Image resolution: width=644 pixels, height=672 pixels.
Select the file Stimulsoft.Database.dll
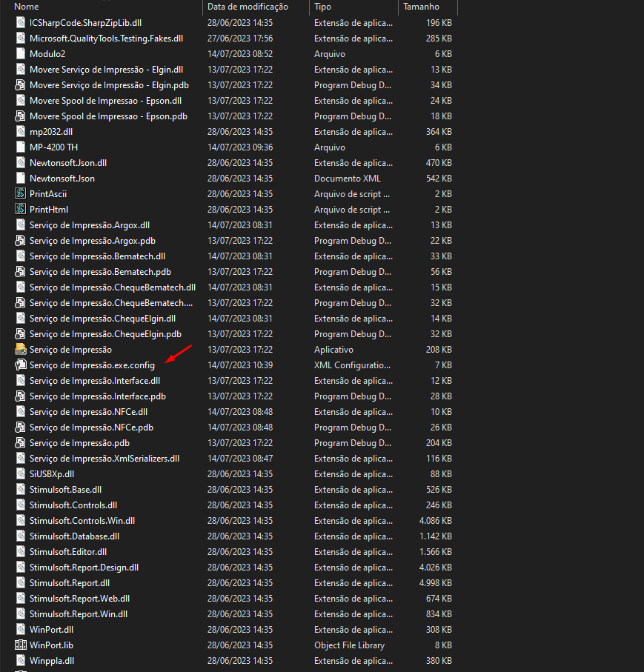click(x=75, y=536)
